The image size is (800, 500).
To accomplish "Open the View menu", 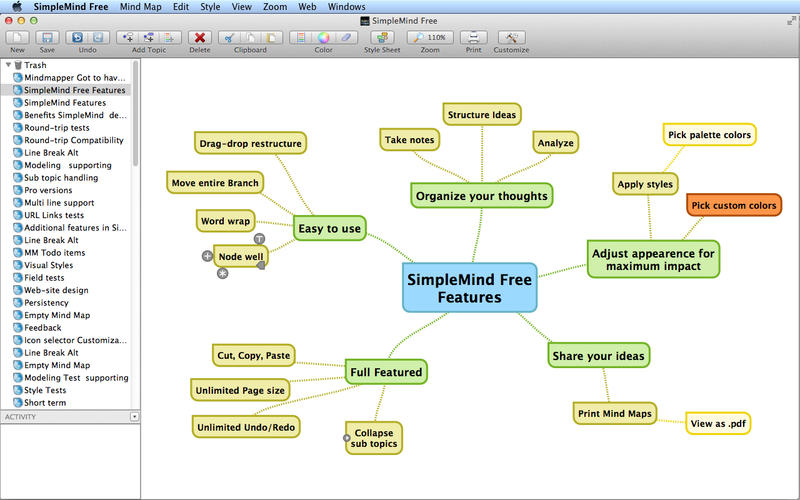I will pos(241,7).
